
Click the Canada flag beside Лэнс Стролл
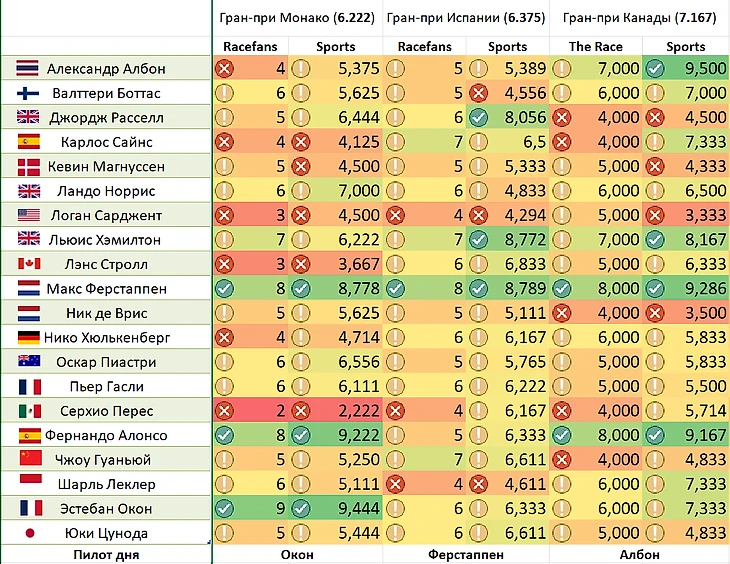tap(29, 264)
